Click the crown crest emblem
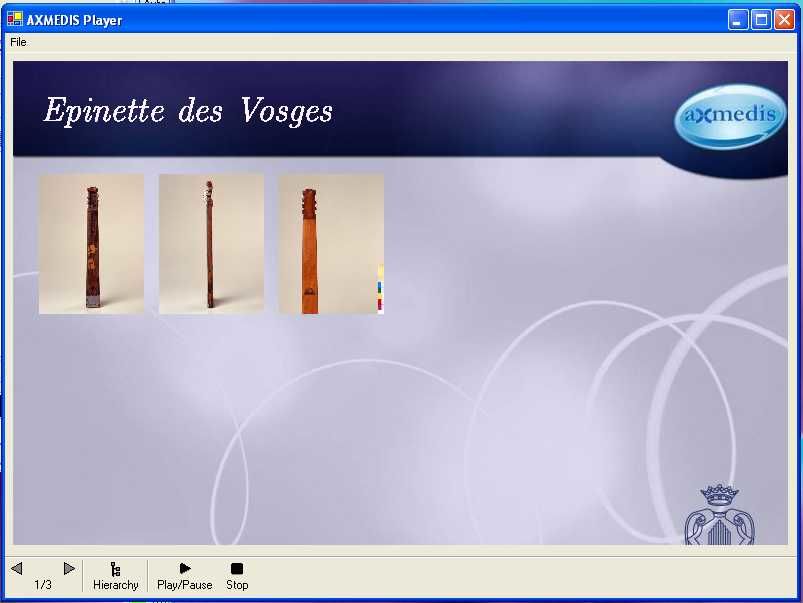This screenshot has height=603, width=803. coord(719,516)
